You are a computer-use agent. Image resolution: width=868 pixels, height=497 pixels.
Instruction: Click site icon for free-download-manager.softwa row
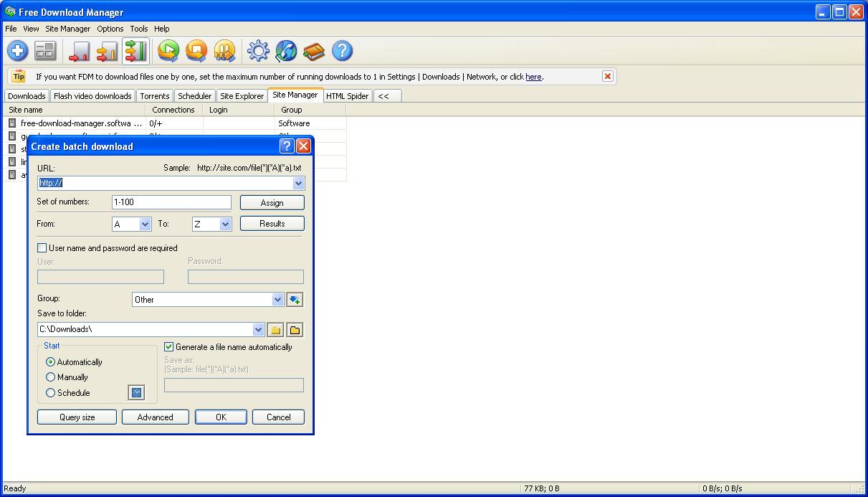(x=11, y=123)
